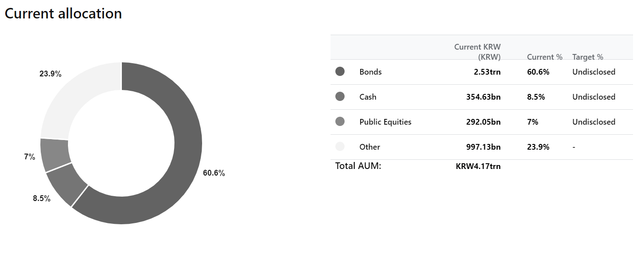Screen dimensions: 644x255
Task: Click the 354.63bn Cash value
Action: [x=483, y=97]
